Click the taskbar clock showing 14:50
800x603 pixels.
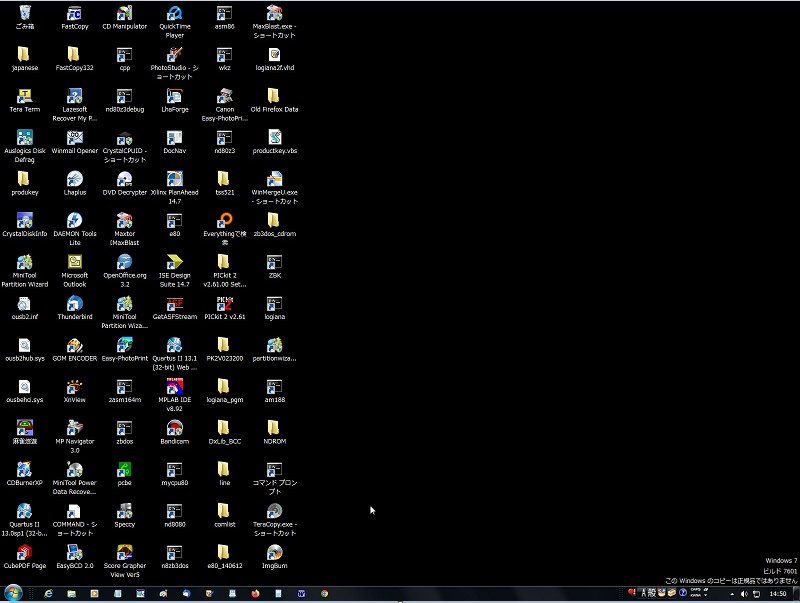[776, 593]
